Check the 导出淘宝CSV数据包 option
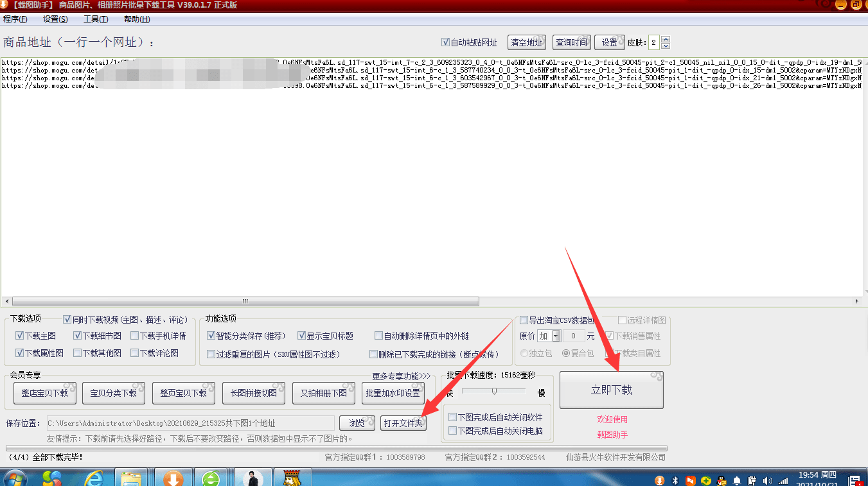 [x=523, y=320]
